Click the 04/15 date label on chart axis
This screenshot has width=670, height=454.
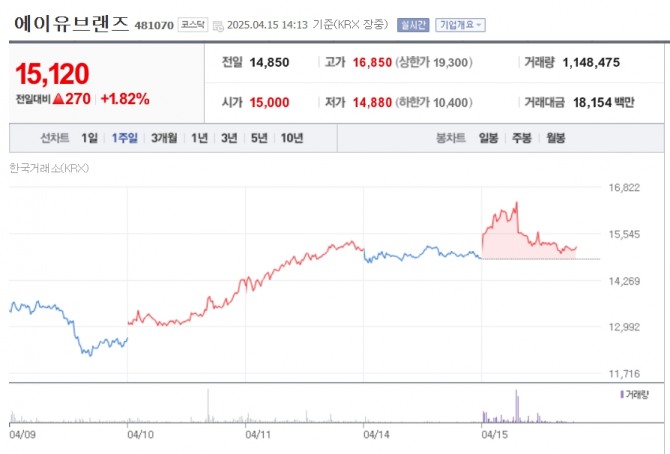click(x=494, y=435)
